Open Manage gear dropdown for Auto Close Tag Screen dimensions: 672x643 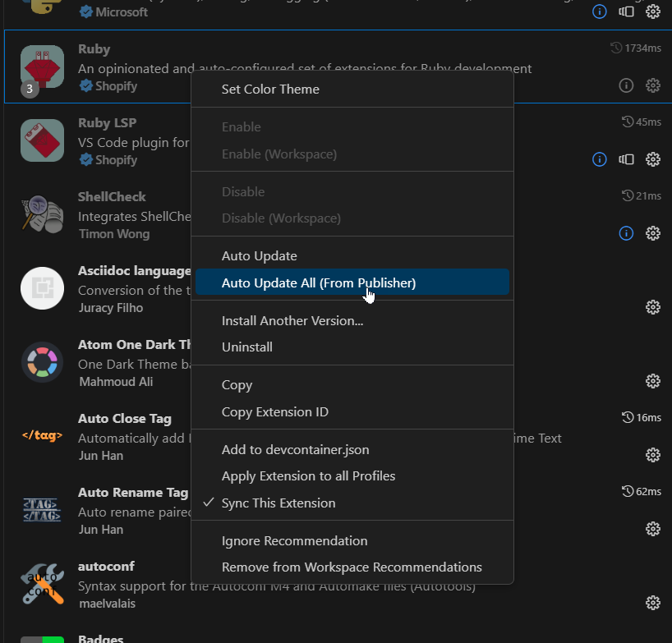[x=653, y=455]
